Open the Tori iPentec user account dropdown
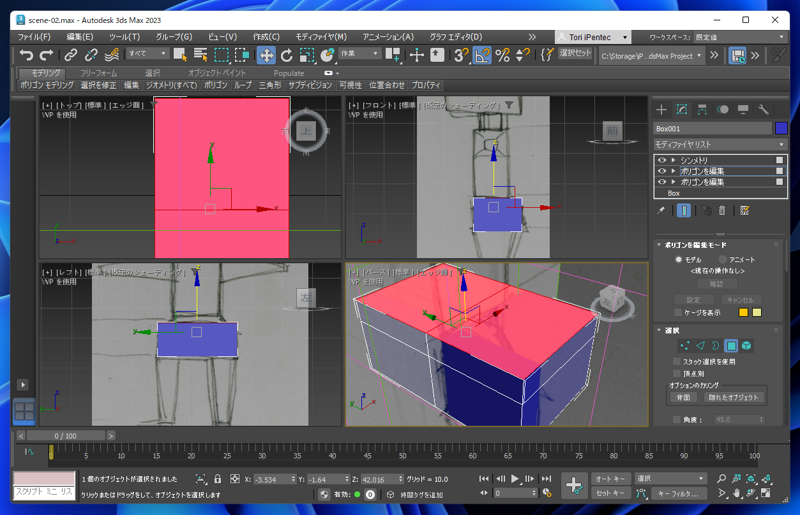 [593, 37]
